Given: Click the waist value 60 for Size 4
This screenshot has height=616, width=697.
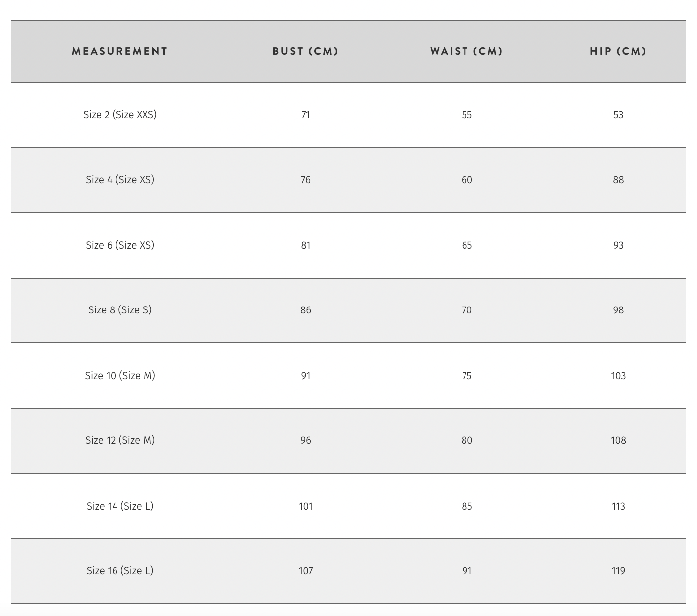Looking at the screenshot, I should tap(466, 180).
